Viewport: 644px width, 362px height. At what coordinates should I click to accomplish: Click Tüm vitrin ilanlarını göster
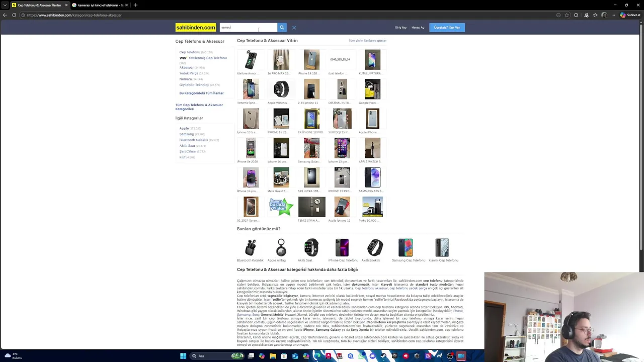point(367,41)
